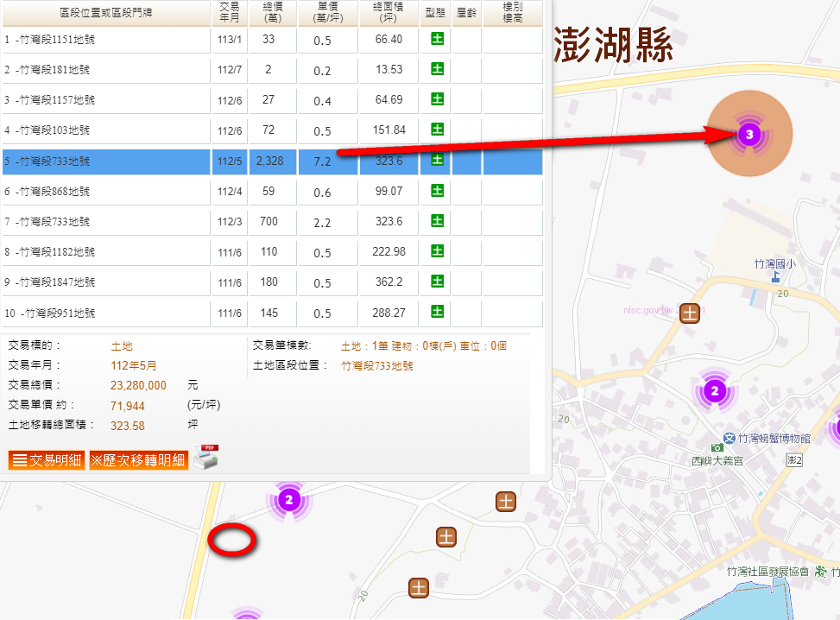This screenshot has width=840, height=620.
Task: Click green land type icon in row 1
Action: (x=437, y=40)
